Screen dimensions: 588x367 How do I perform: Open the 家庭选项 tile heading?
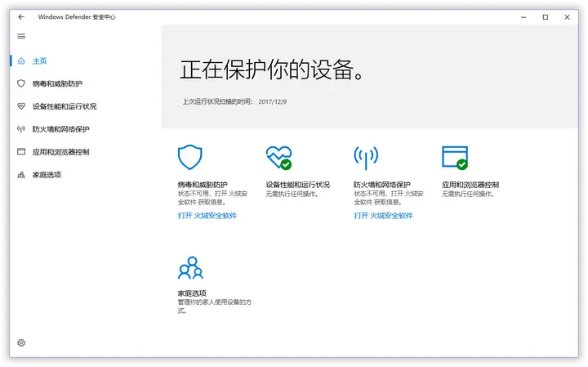[192, 293]
